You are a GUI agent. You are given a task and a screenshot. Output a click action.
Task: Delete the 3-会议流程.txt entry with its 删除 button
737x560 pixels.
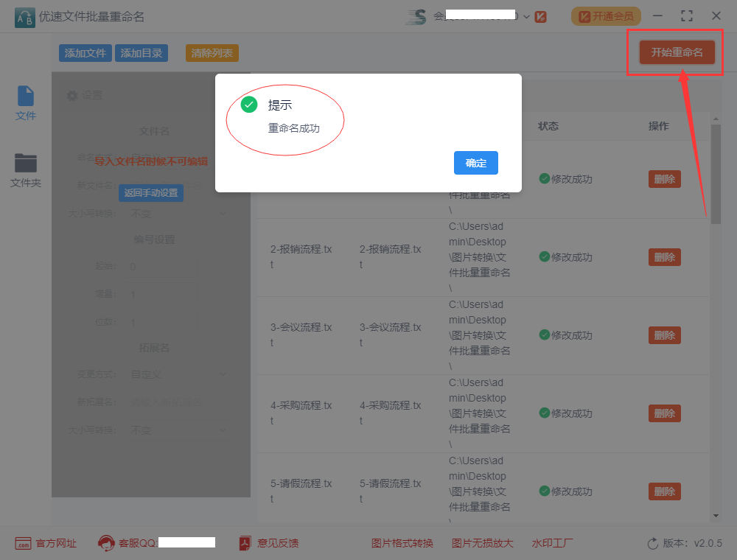point(664,335)
